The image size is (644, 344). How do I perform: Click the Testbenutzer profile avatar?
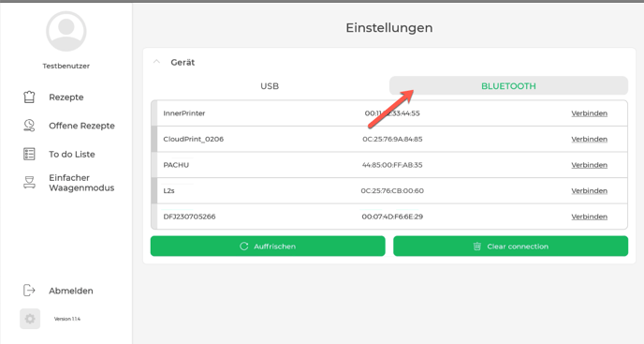66,31
